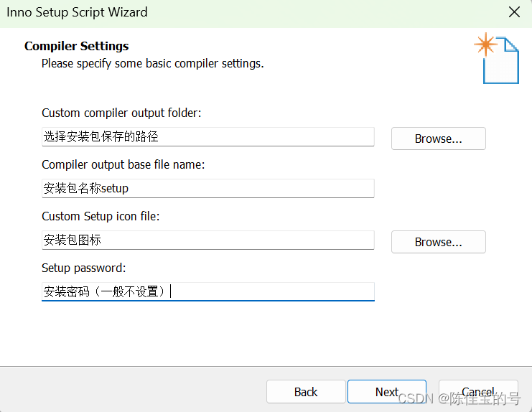Click the wizard new-script page icon
This screenshot has width=532, height=412.
[497, 58]
